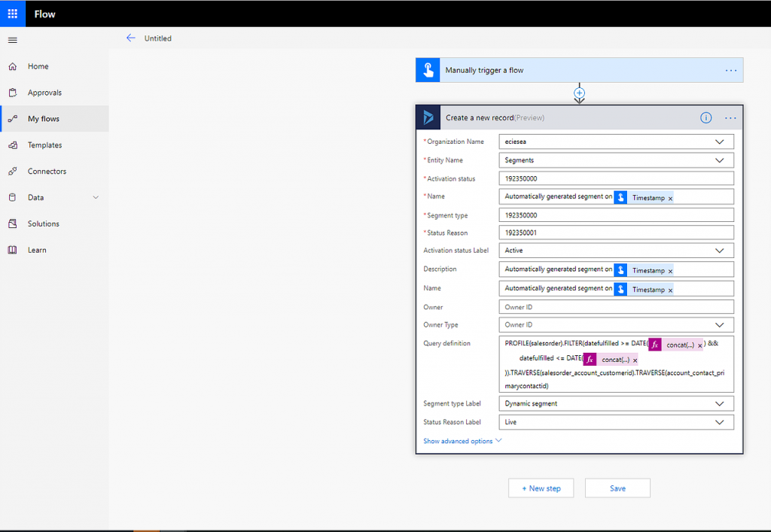Expand the Data submenu chevron
The height and width of the screenshot is (532, 771).
coord(96,197)
